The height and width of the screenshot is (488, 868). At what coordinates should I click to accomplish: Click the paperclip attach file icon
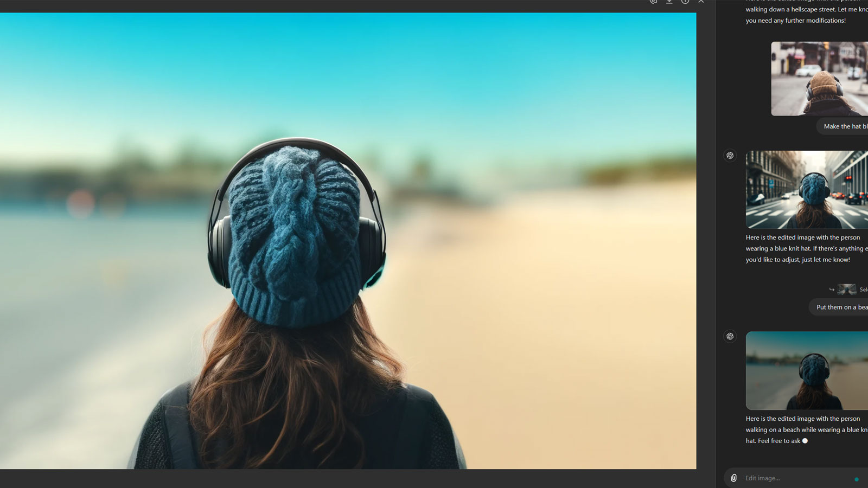click(733, 478)
